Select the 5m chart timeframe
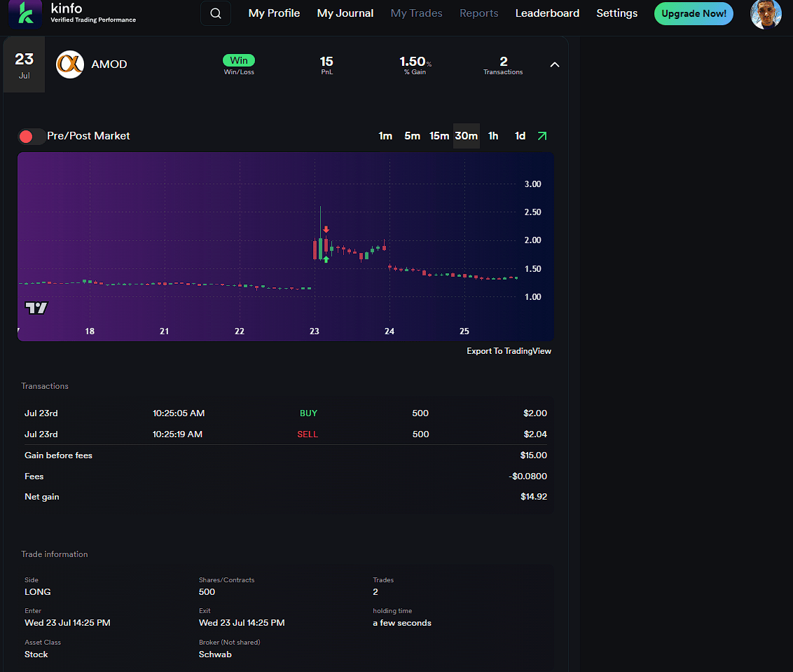This screenshot has width=793, height=672. [x=412, y=136]
